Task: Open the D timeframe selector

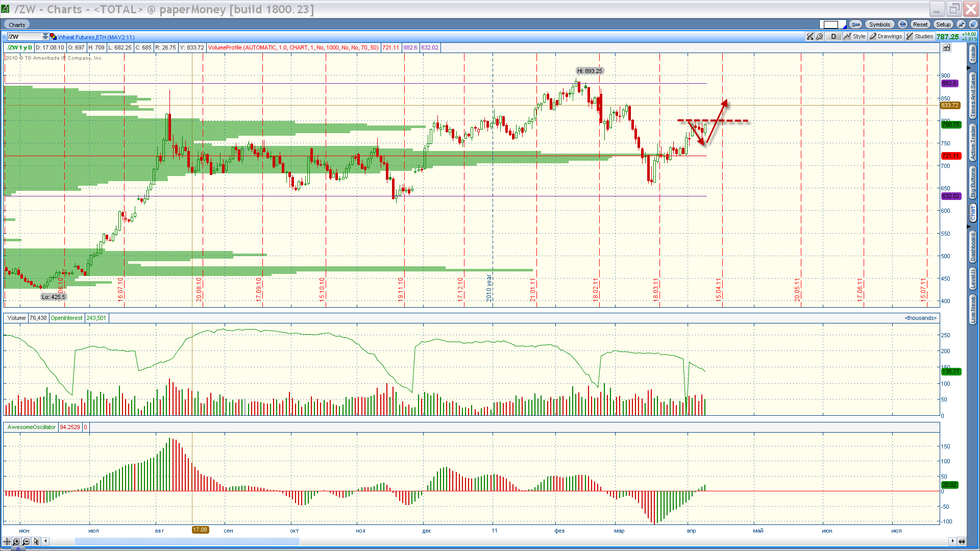Action: [x=834, y=36]
